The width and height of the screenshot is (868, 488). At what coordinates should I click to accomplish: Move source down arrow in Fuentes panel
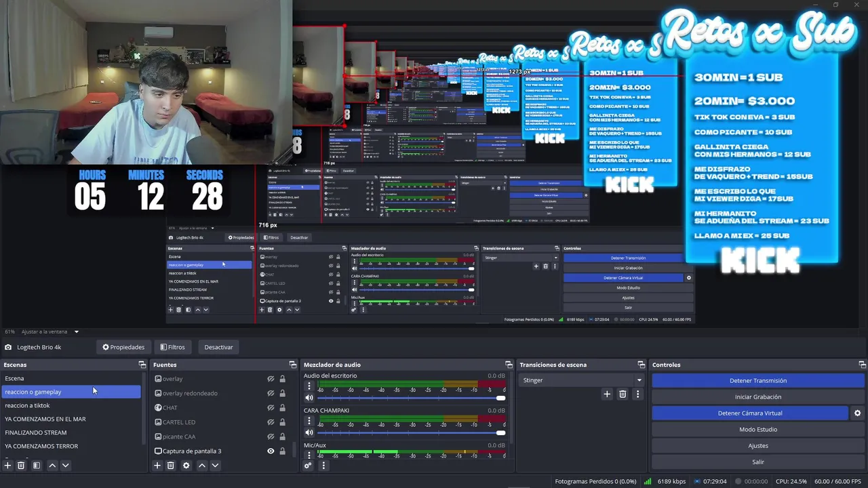pyautogui.click(x=215, y=466)
